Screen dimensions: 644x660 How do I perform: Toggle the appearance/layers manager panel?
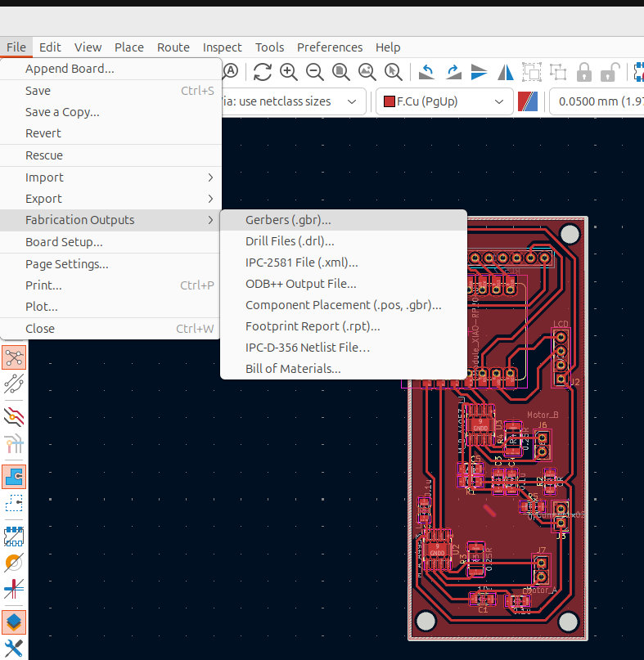click(x=14, y=622)
